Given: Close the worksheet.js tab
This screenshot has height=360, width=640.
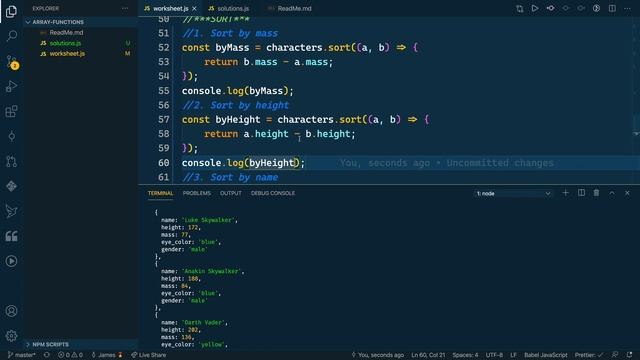Looking at the screenshot, I should (x=194, y=9).
